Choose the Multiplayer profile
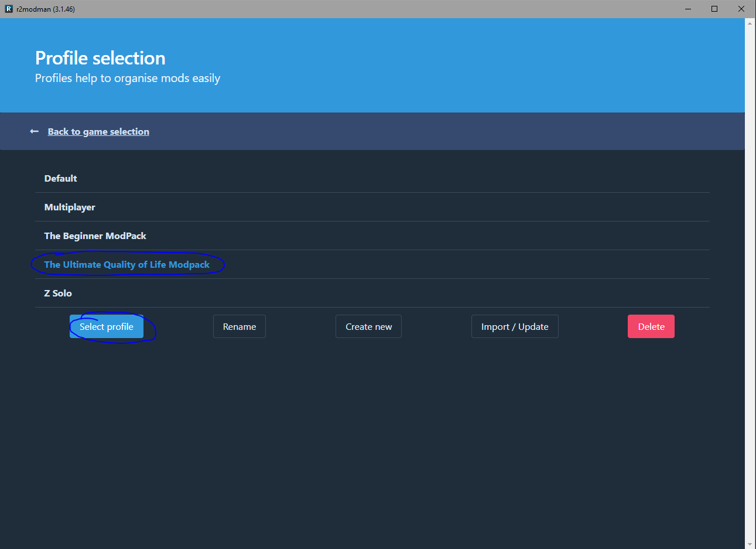756x549 pixels. tap(372, 207)
